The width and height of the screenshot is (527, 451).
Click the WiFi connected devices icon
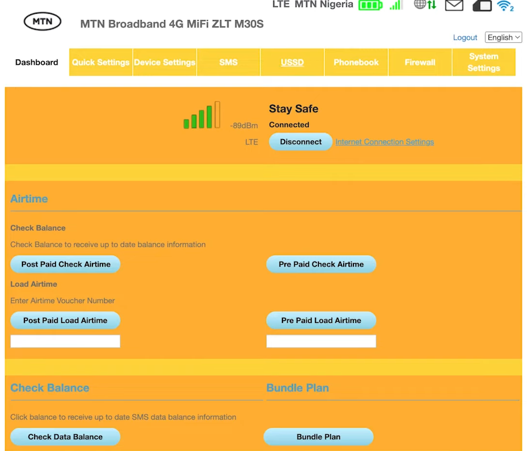coord(505,6)
